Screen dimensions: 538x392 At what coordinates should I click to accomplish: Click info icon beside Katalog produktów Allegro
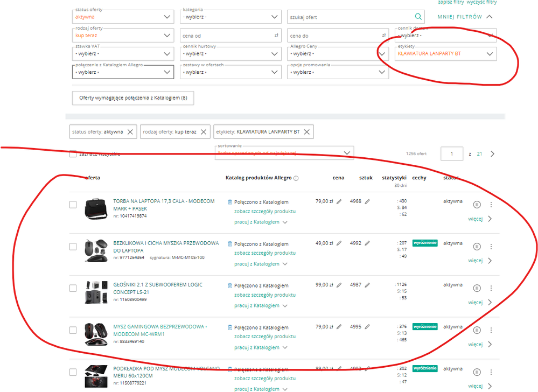296,178
